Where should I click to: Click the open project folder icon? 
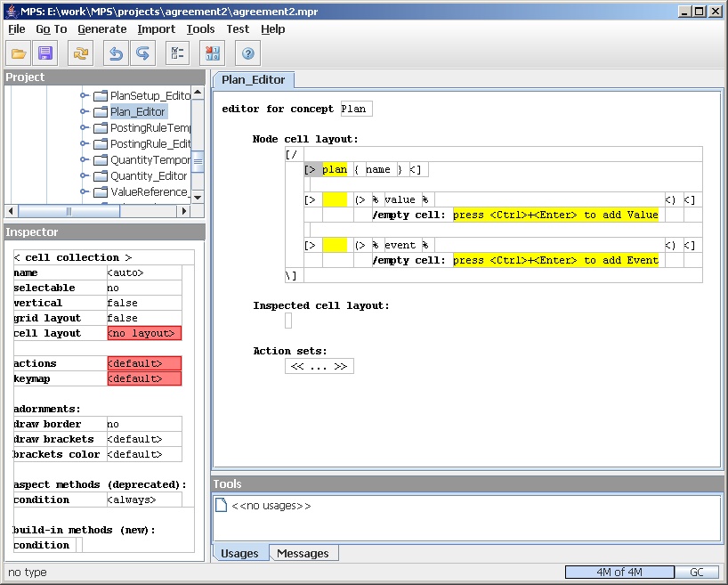point(19,53)
